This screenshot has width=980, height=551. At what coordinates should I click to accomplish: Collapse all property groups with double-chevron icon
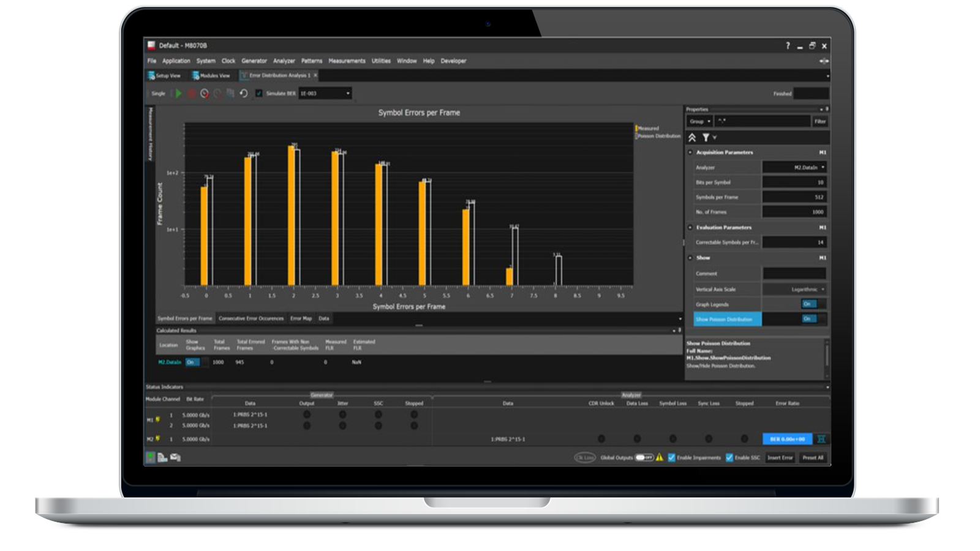[692, 138]
